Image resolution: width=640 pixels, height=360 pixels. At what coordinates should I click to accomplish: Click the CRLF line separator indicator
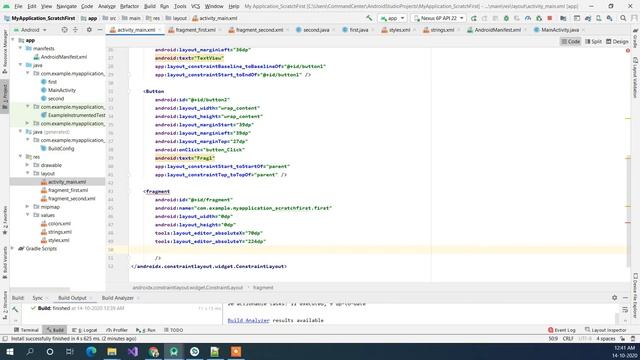click(x=568, y=339)
